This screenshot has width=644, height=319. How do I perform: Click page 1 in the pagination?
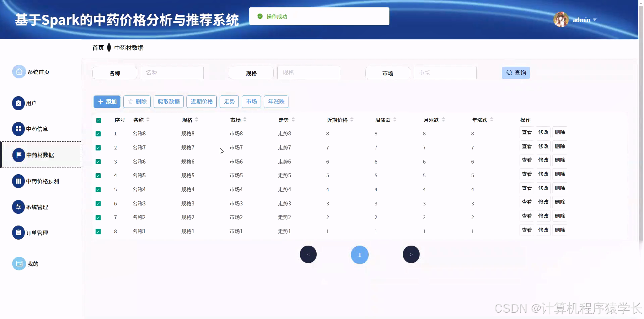[359, 255]
